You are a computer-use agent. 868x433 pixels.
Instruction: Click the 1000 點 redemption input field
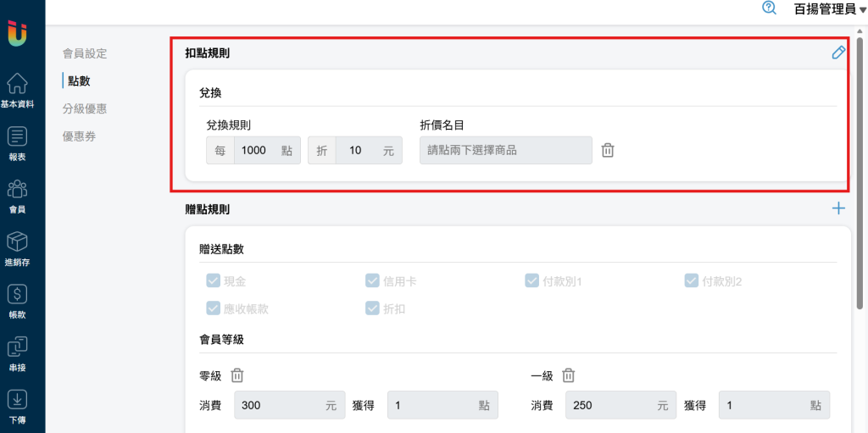tap(256, 150)
